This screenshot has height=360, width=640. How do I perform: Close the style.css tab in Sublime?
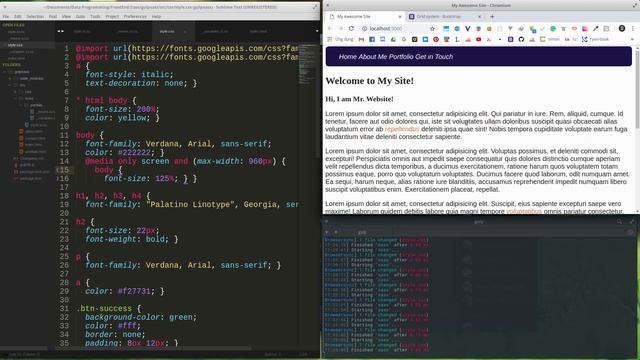coord(185,31)
